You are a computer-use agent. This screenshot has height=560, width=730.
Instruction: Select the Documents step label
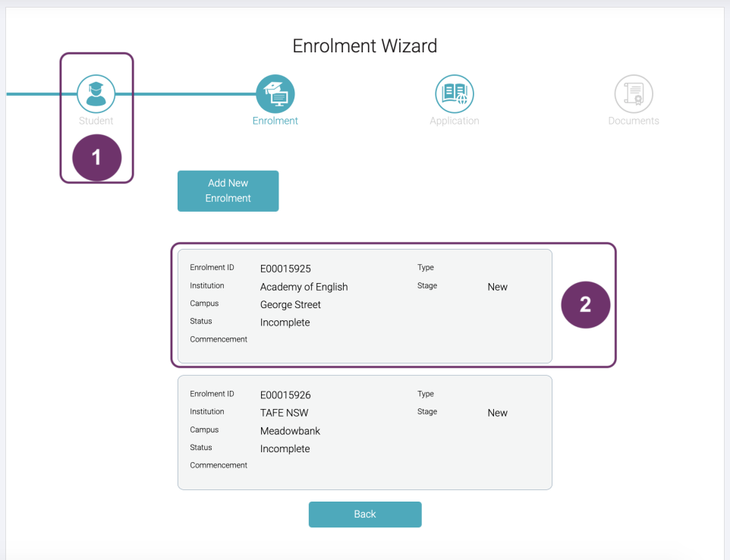(x=634, y=121)
